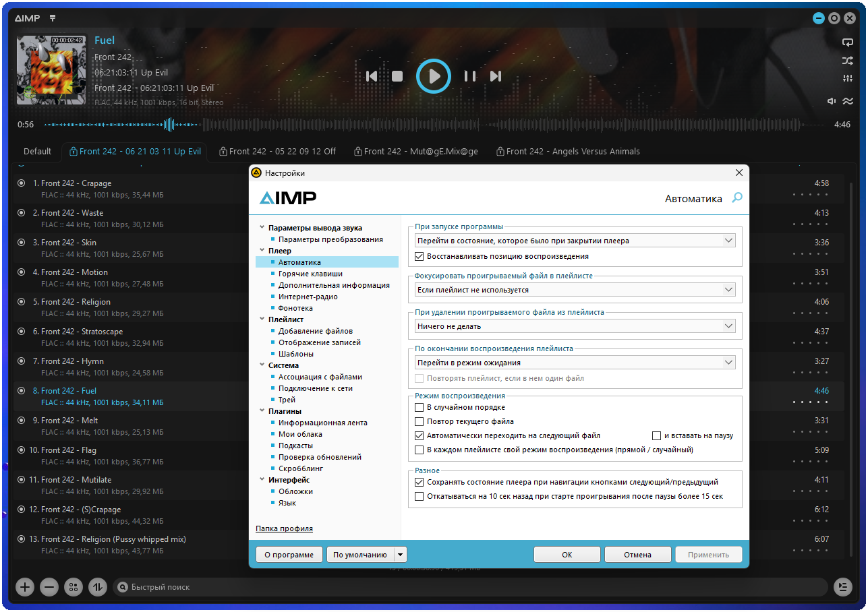Image resolution: width=868 pixels, height=612 pixels.
Task: Enable В случайном порядке checkbox
Action: 419,407
